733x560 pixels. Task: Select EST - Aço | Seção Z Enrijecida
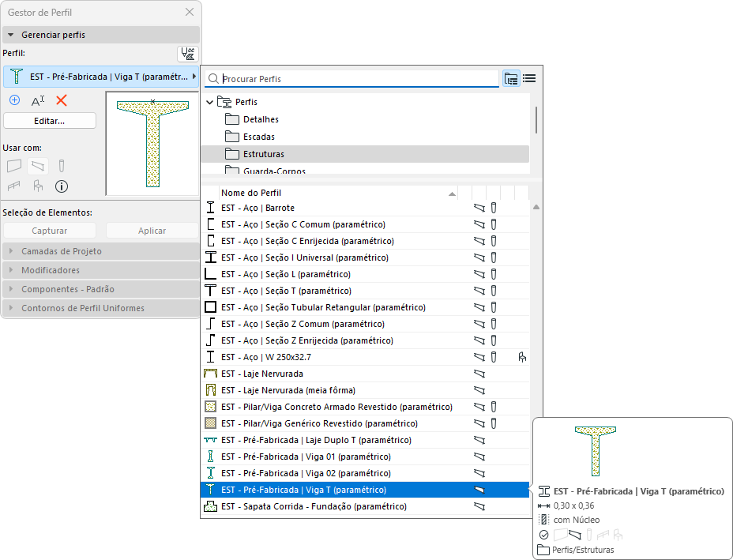click(365, 340)
